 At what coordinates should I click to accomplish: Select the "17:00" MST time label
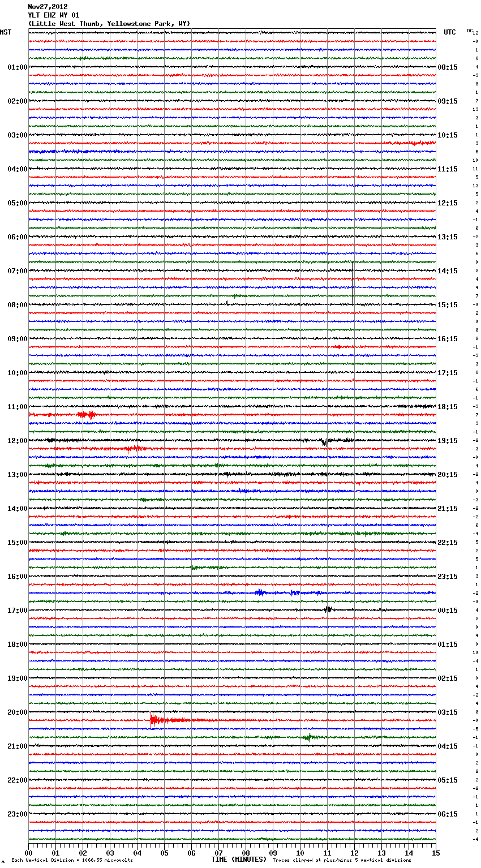point(18,611)
